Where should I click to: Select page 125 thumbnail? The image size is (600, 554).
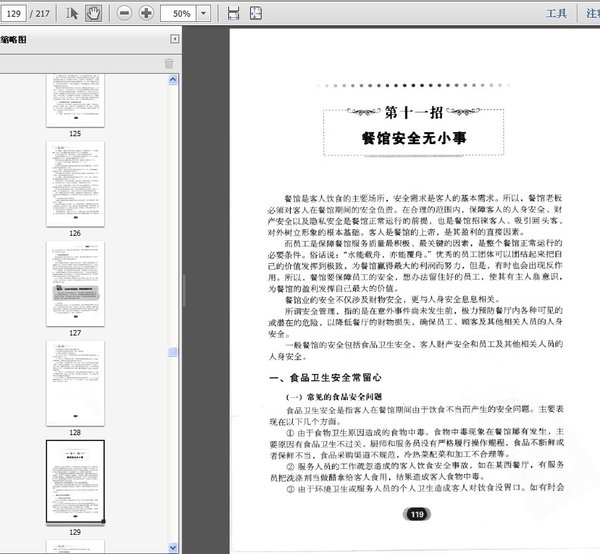[x=75, y=101]
